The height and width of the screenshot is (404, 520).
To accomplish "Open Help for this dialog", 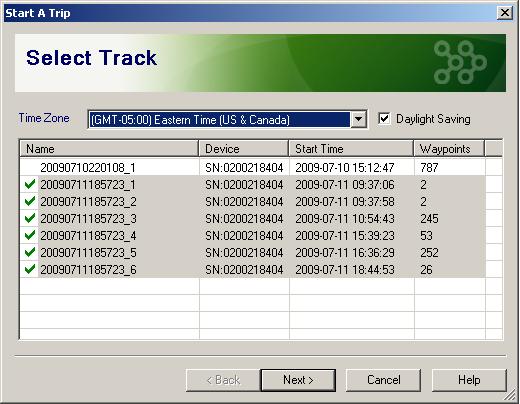I will click(469, 380).
